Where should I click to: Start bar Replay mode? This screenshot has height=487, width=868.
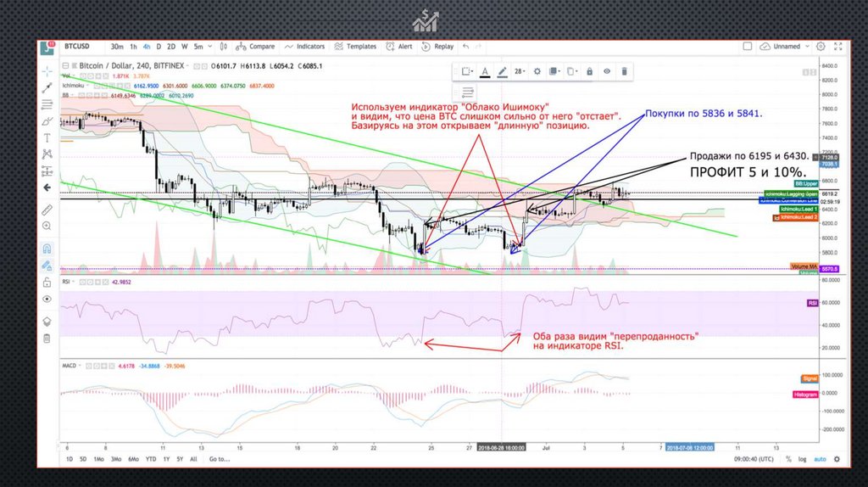(x=439, y=47)
